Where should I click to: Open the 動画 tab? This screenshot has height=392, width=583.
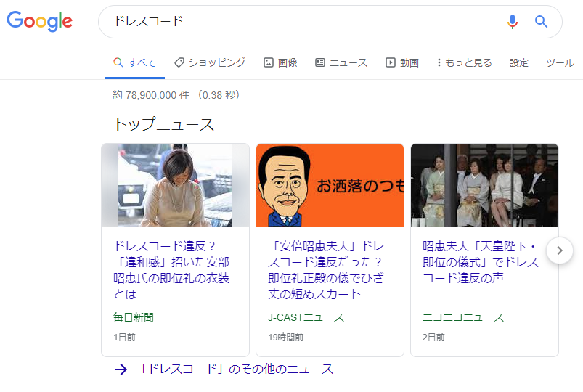tap(402, 62)
